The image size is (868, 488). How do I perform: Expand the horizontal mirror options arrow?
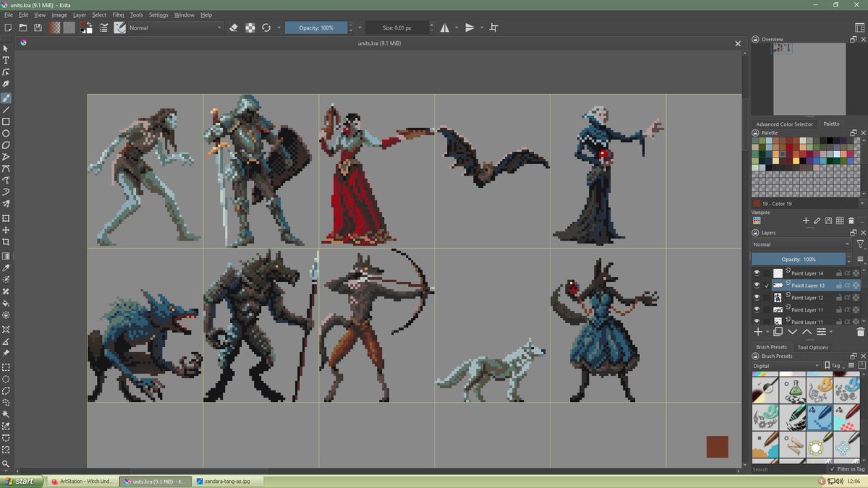(456, 27)
